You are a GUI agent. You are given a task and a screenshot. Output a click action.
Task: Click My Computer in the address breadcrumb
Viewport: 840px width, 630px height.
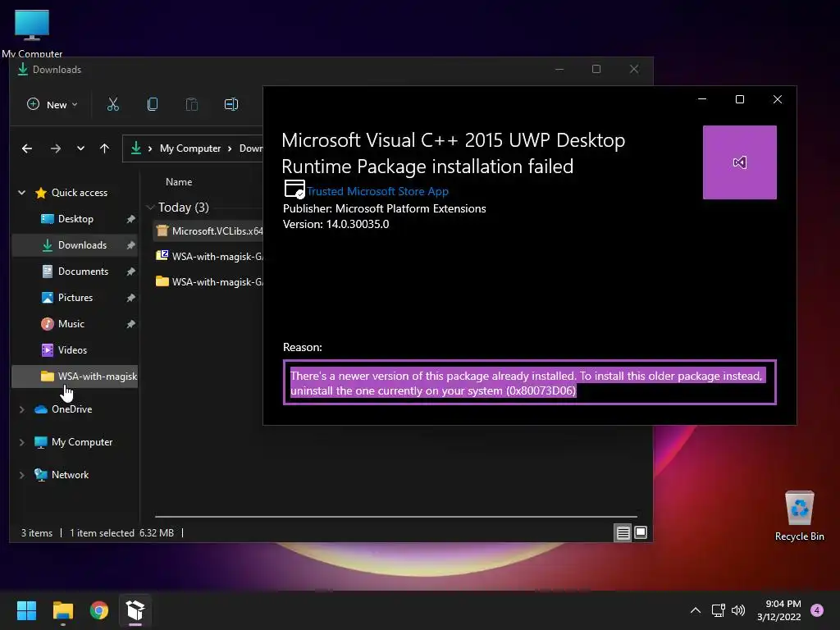[190, 148]
